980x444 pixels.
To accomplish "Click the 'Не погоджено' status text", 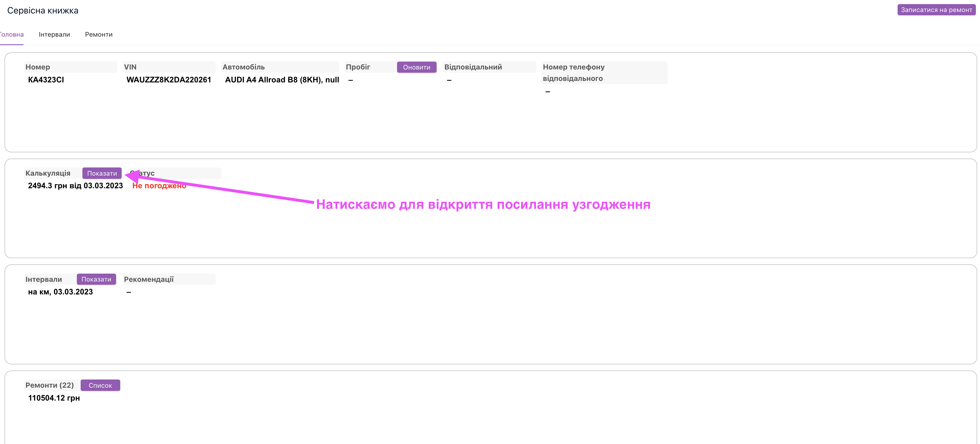I will coord(159,186).
